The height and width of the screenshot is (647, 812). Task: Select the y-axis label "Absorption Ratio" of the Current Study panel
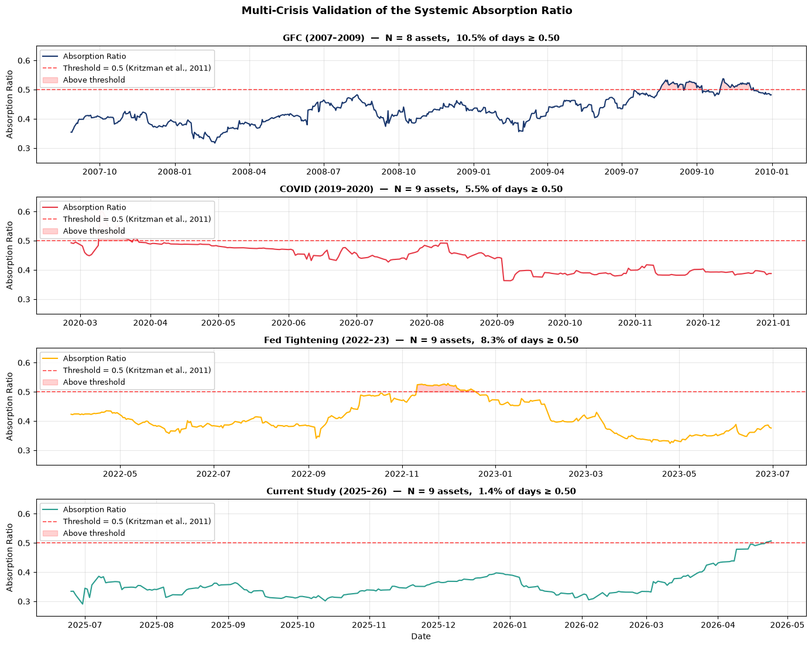click(10, 557)
